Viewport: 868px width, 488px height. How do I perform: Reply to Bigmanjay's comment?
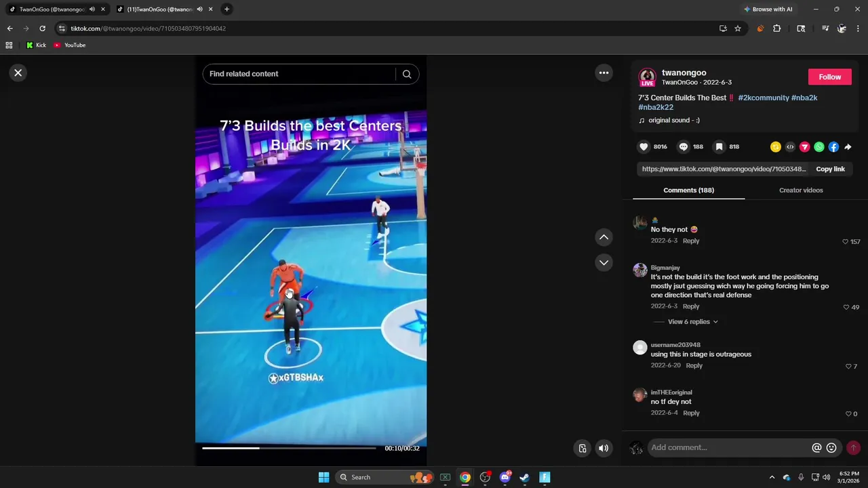pyautogui.click(x=691, y=306)
